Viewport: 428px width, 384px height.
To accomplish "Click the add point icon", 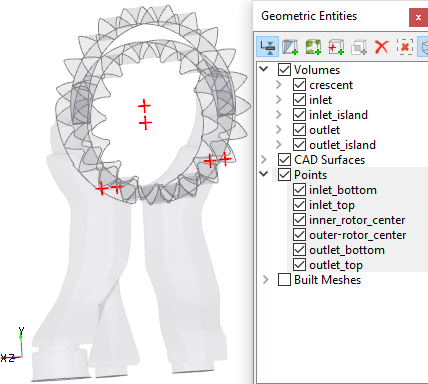I will tap(336, 47).
